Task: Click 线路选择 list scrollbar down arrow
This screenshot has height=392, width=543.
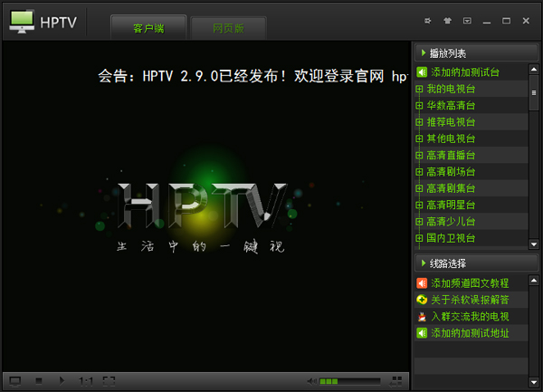Action: 534,382
